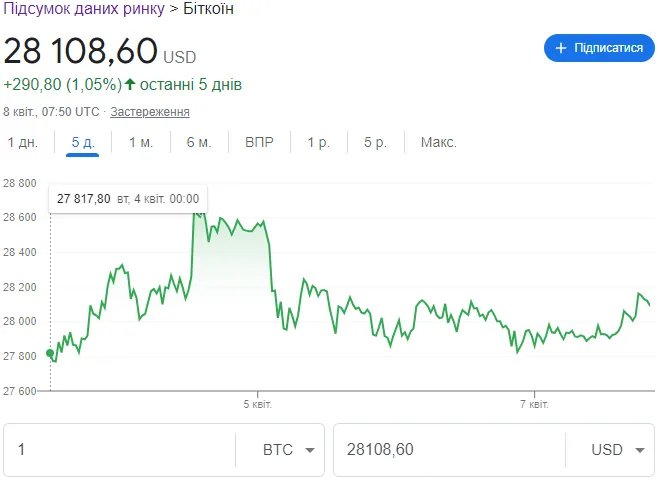Click the BTC amount input field
Viewport: 659px width, 490px height.
120,450
